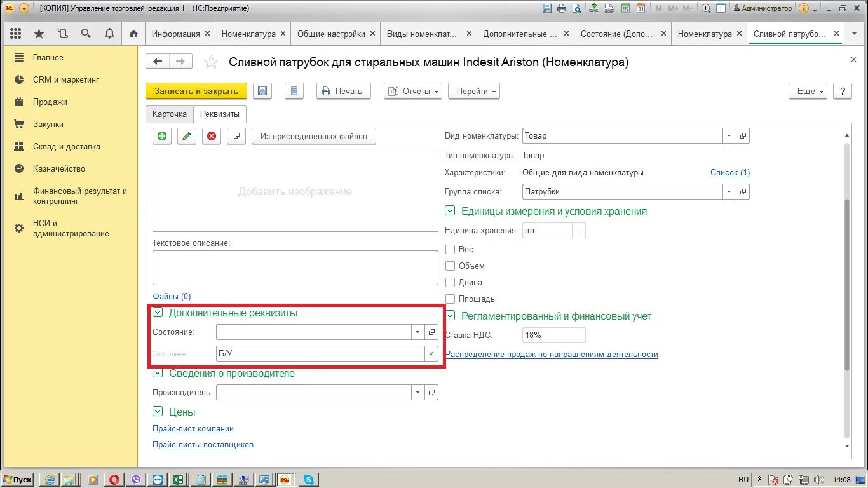Open Favorites star in top panel

click(39, 34)
